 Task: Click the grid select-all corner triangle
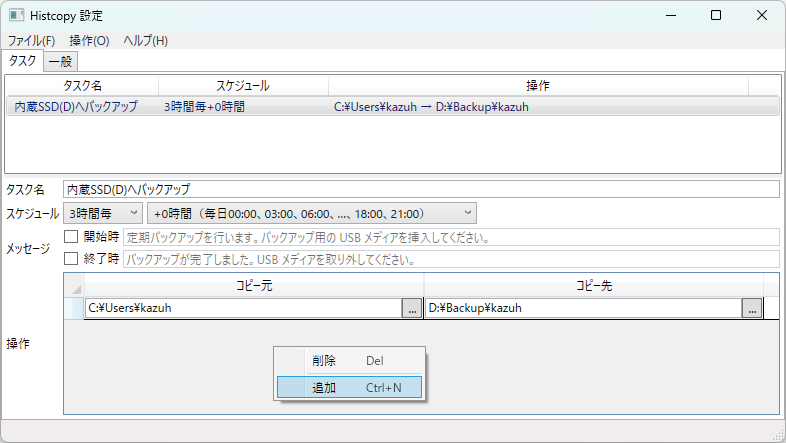pyautogui.click(x=74, y=287)
